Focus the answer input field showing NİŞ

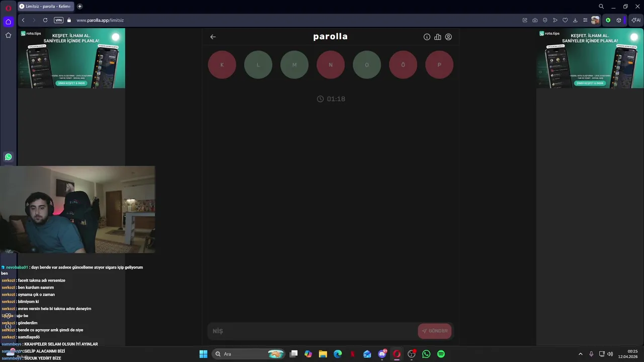tap(312, 331)
